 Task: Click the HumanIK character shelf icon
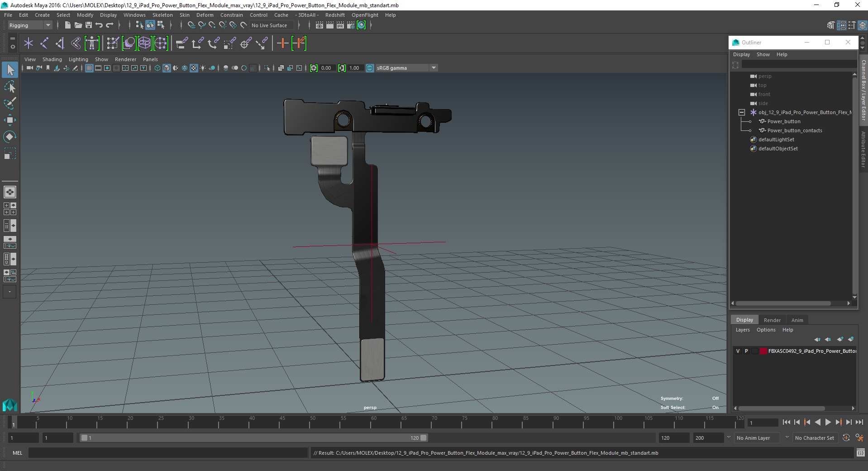point(92,43)
